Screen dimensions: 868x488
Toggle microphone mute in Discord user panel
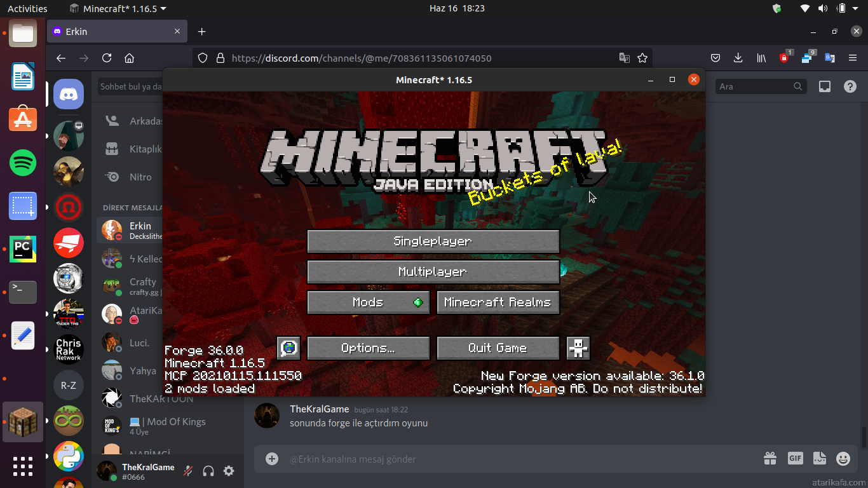[188, 471]
